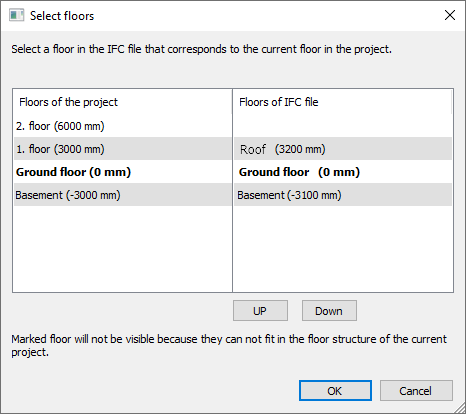
Task: Select Basement (-3100 mm) IFC floor
Action: [343, 195]
